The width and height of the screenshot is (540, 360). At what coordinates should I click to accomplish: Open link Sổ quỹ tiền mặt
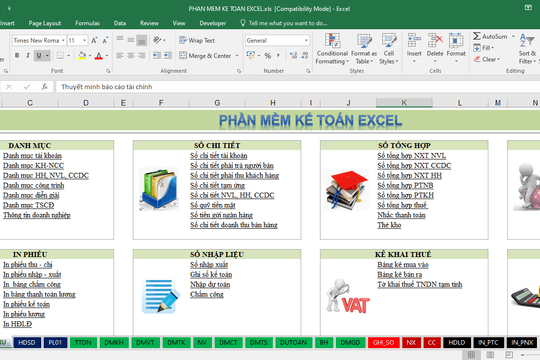pos(213,205)
